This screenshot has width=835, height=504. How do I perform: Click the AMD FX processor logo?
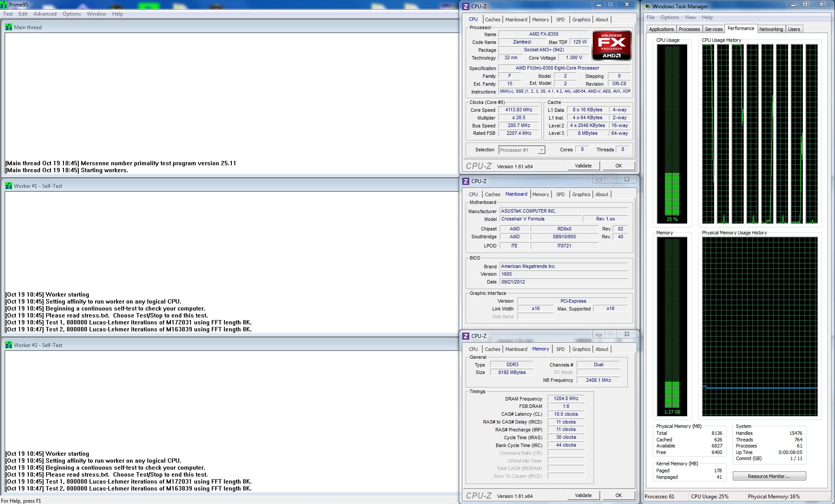click(611, 46)
